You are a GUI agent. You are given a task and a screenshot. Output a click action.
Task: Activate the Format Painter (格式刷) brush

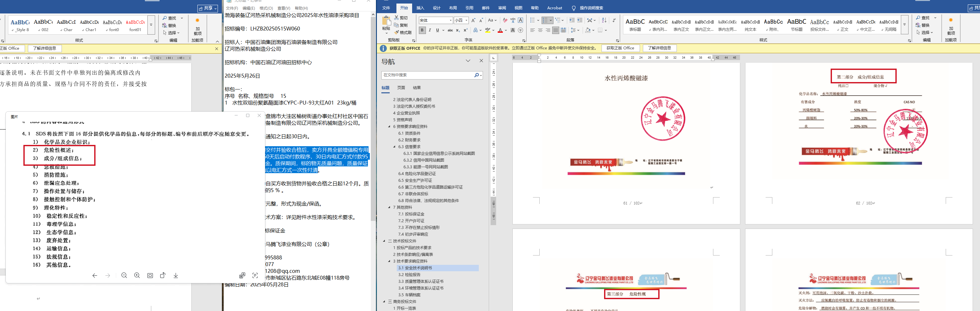(x=403, y=32)
